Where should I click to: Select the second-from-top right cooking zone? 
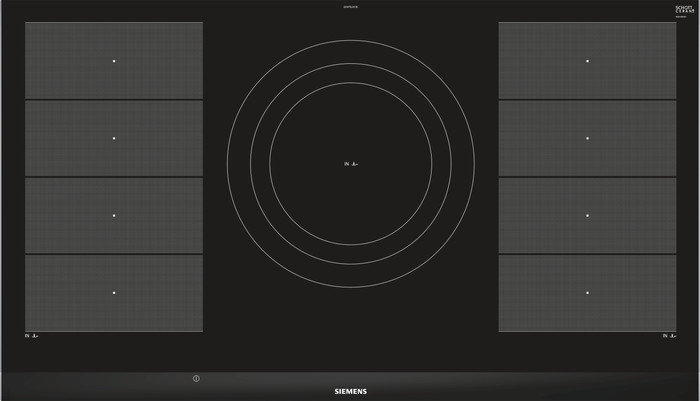[587, 138]
